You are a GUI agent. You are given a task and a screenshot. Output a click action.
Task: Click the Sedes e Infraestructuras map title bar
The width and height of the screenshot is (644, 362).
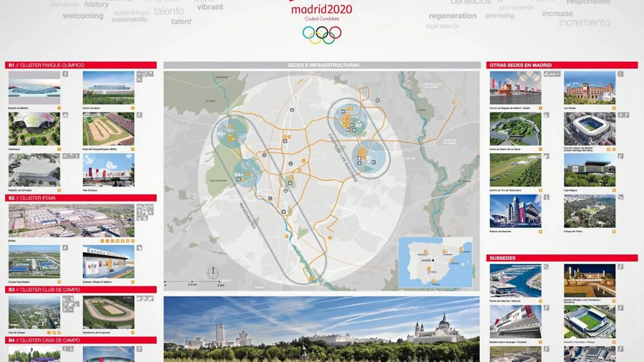(x=322, y=65)
